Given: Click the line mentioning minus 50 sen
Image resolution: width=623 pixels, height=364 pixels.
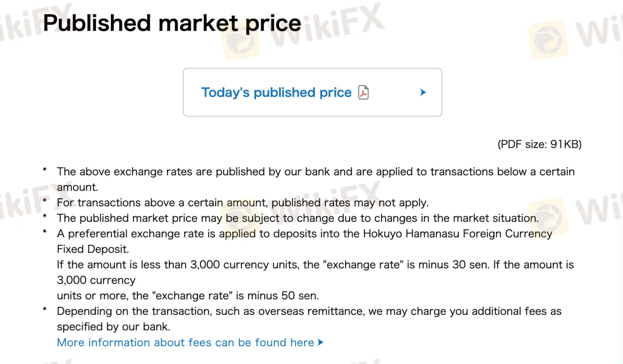Looking at the screenshot, I should [188, 296].
